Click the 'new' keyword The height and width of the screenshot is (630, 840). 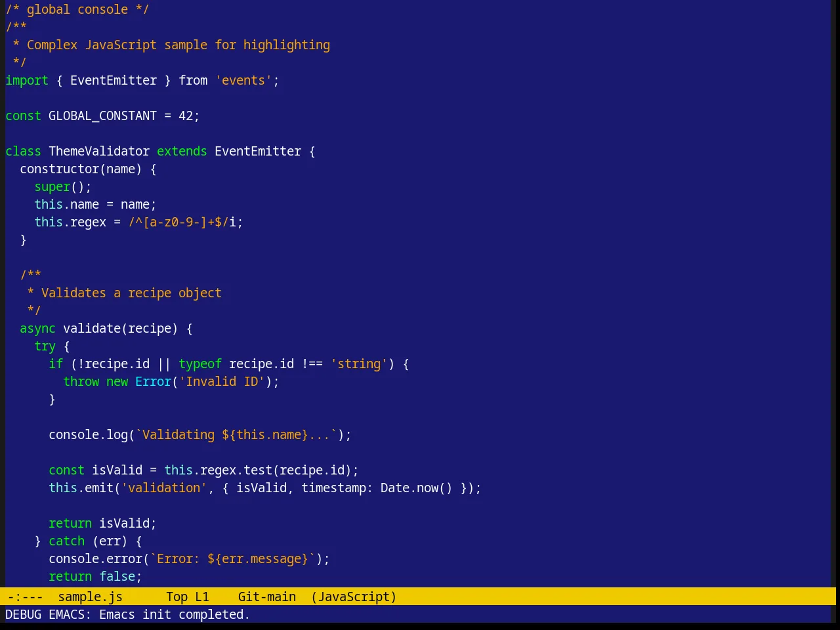click(x=117, y=381)
